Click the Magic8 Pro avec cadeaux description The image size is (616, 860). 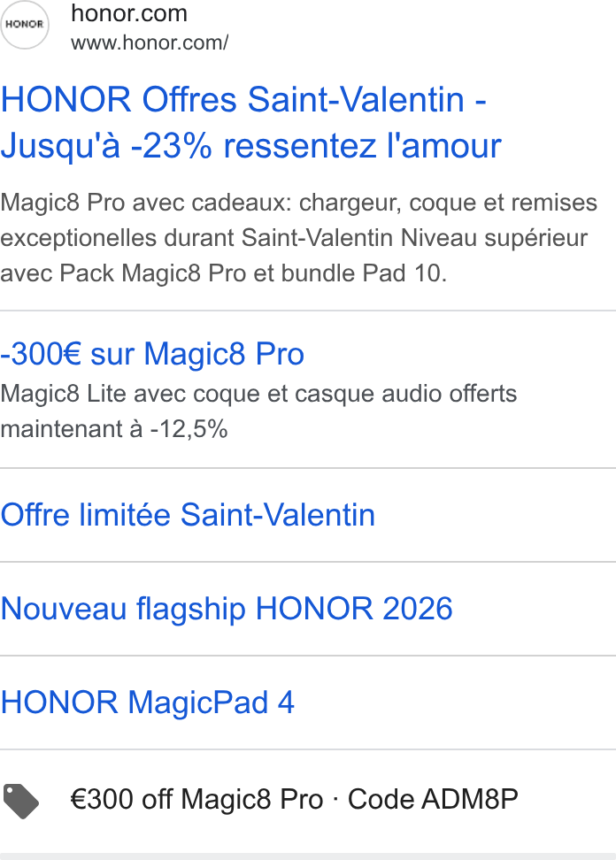[x=298, y=237]
